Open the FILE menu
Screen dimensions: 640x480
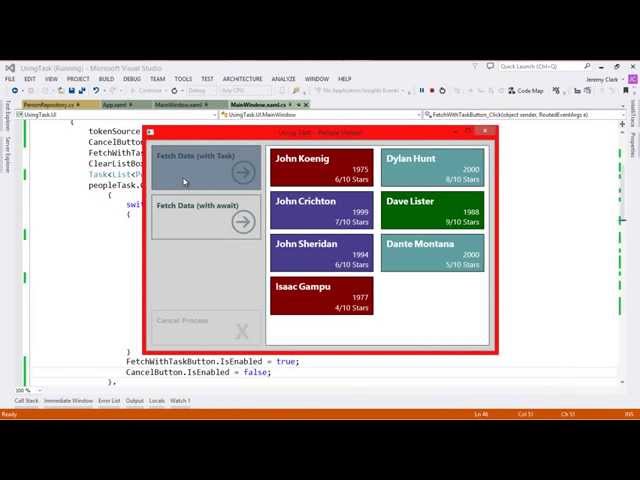tap(10, 79)
